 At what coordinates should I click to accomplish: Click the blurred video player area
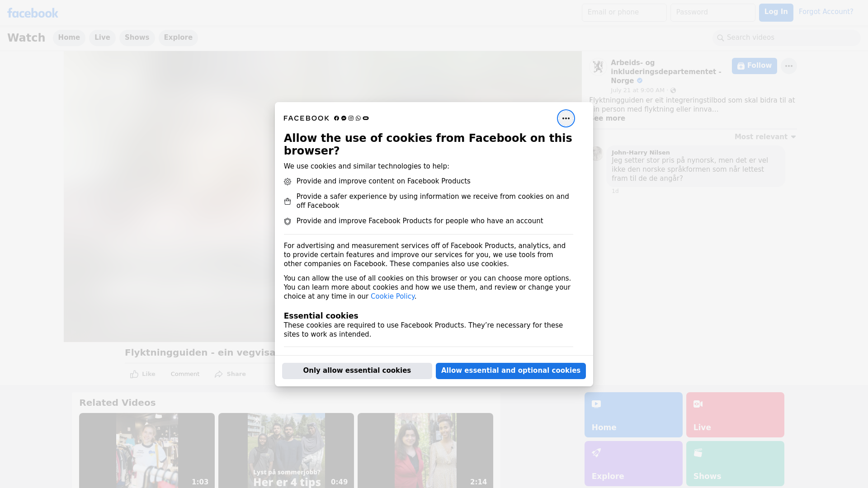pos(169,197)
